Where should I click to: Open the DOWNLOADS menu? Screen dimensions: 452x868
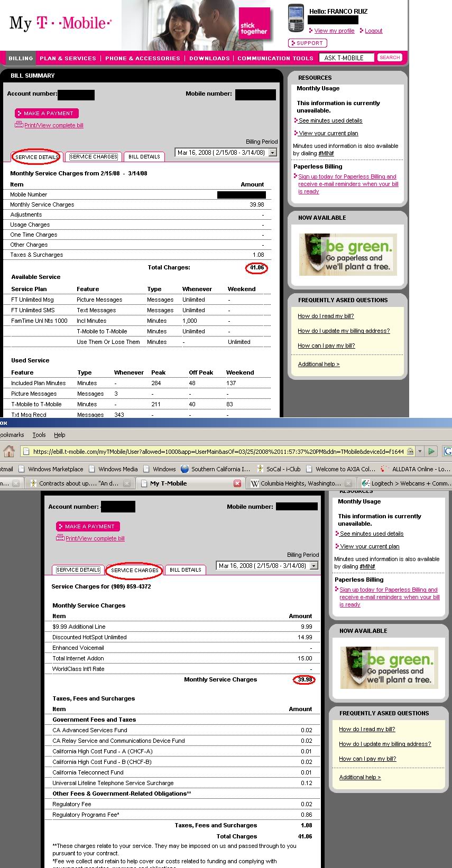click(209, 58)
